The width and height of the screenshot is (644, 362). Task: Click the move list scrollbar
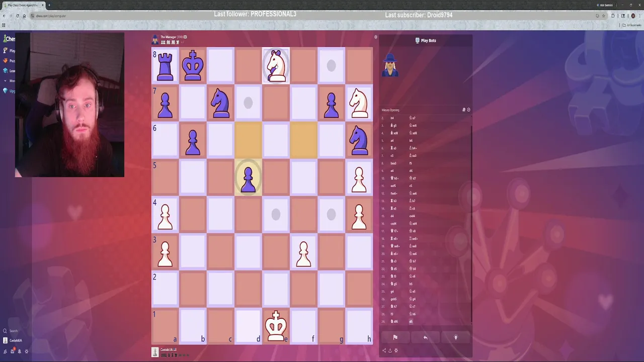pyautogui.click(x=471, y=224)
